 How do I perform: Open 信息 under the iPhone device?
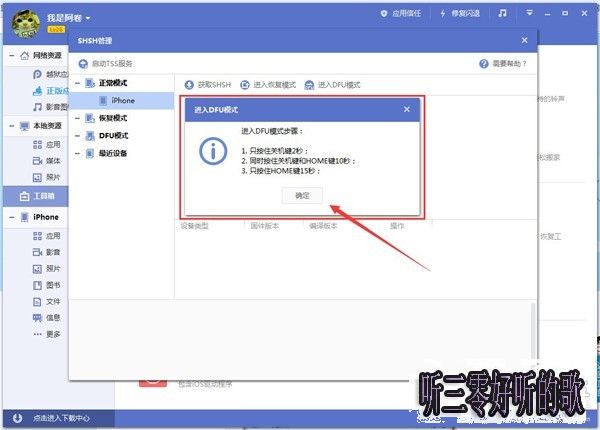tap(47, 318)
